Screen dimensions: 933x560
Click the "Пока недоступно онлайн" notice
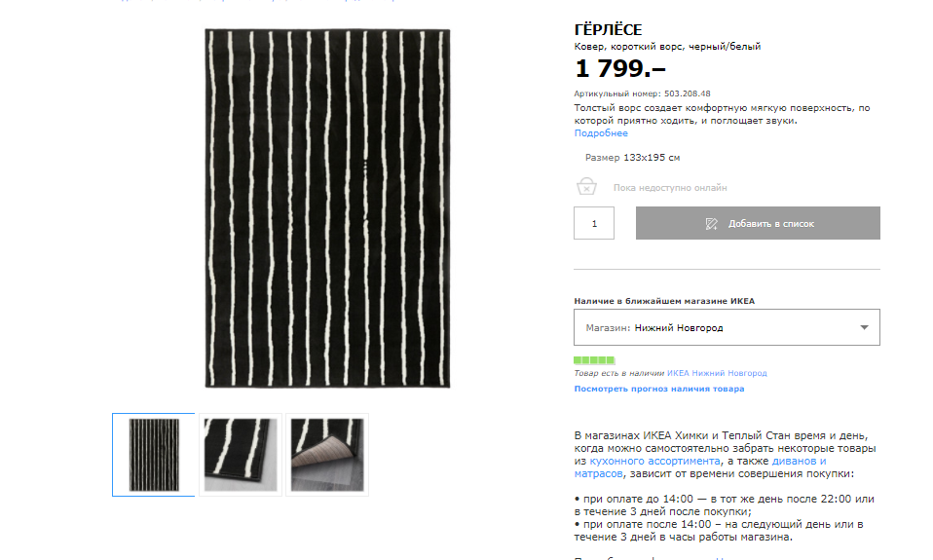(670, 187)
